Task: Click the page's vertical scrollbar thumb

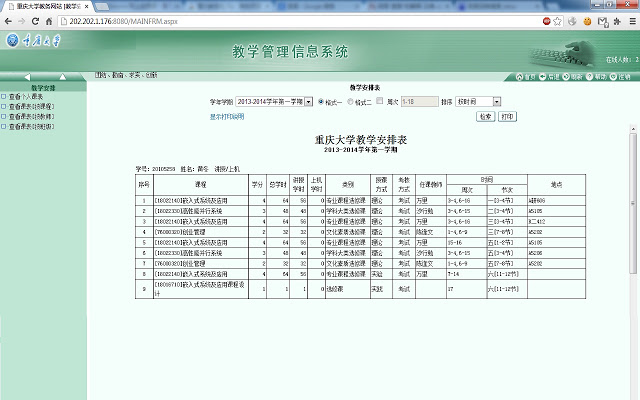Action: (633, 203)
